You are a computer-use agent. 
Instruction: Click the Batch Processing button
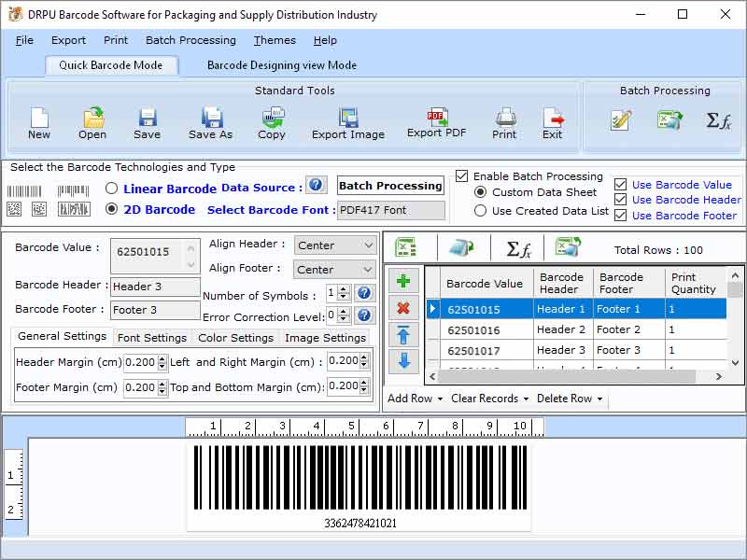click(389, 186)
